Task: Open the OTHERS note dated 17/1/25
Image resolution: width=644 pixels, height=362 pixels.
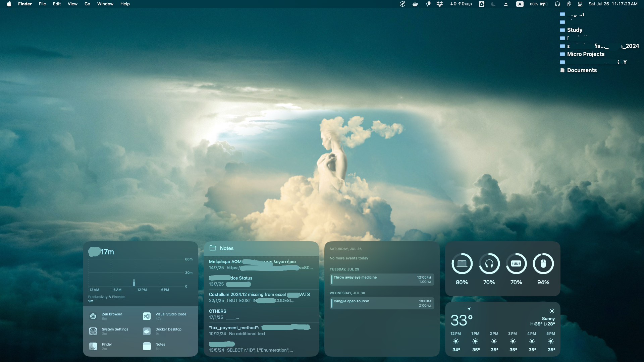Action: [x=261, y=314]
